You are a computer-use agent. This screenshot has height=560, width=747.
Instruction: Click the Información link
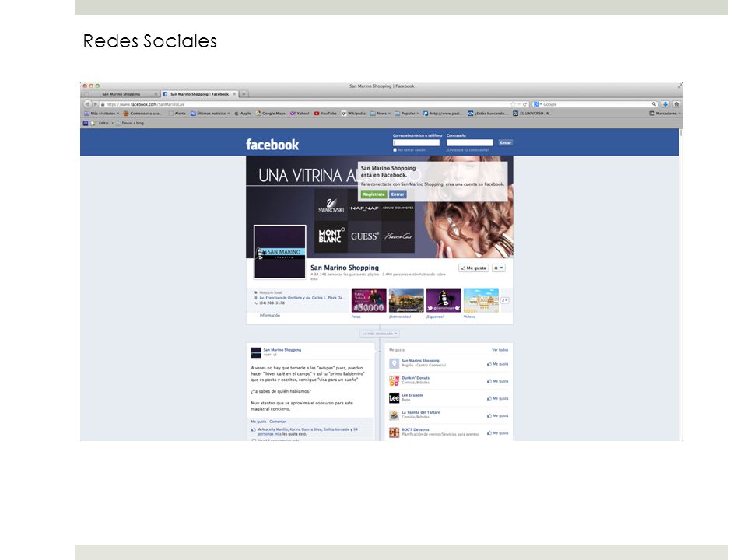(270, 315)
